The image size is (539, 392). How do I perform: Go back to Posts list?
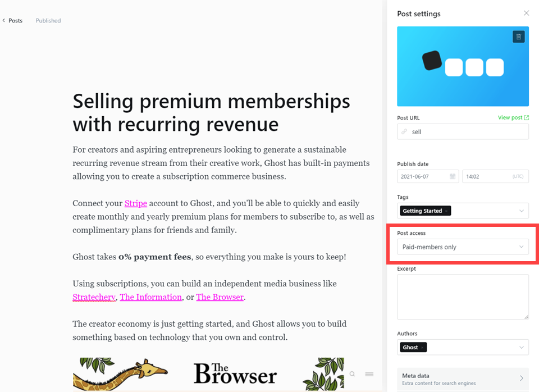pos(12,21)
